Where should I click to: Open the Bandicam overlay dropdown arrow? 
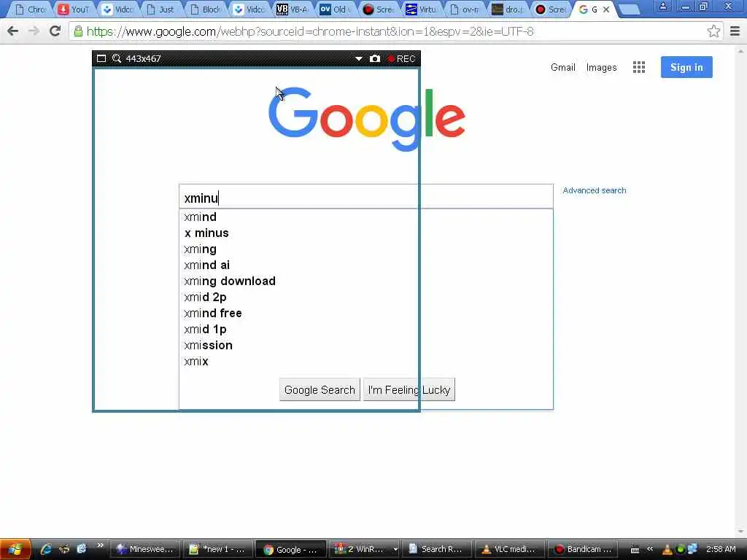(x=359, y=59)
